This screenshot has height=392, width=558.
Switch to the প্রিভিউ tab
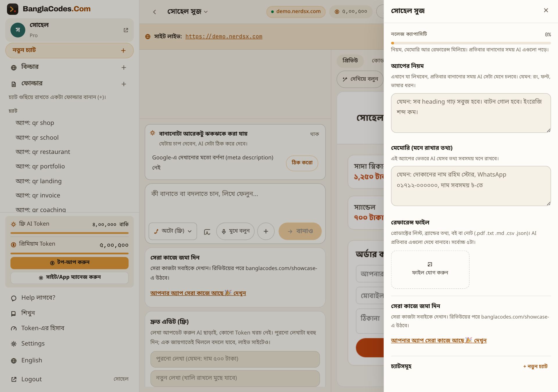tap(350, 60)
